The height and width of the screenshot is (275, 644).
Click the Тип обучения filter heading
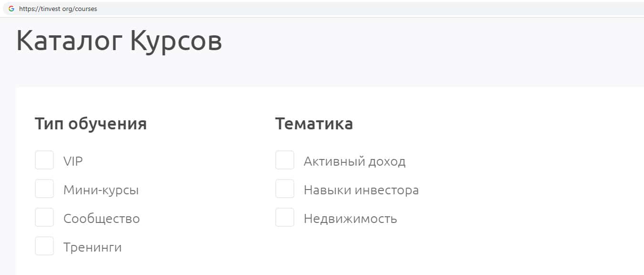tap(91, 124)
